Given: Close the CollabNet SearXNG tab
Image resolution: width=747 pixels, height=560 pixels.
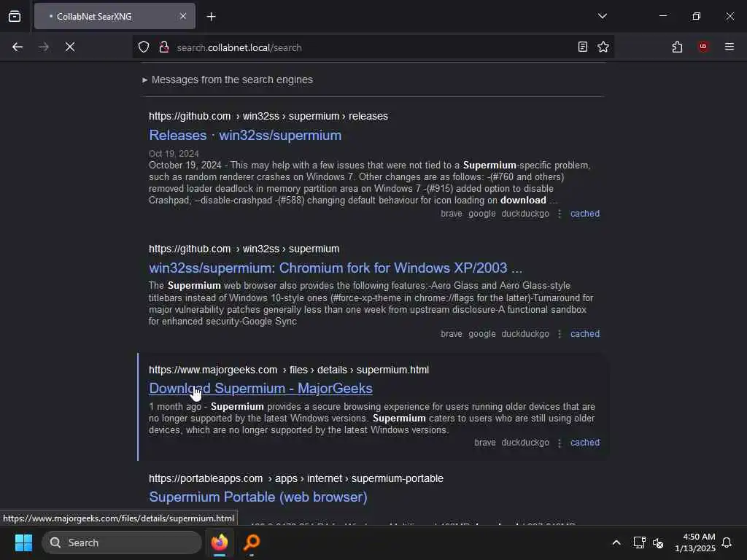Looking at the screenshot, I should click(x=183, y=17).
